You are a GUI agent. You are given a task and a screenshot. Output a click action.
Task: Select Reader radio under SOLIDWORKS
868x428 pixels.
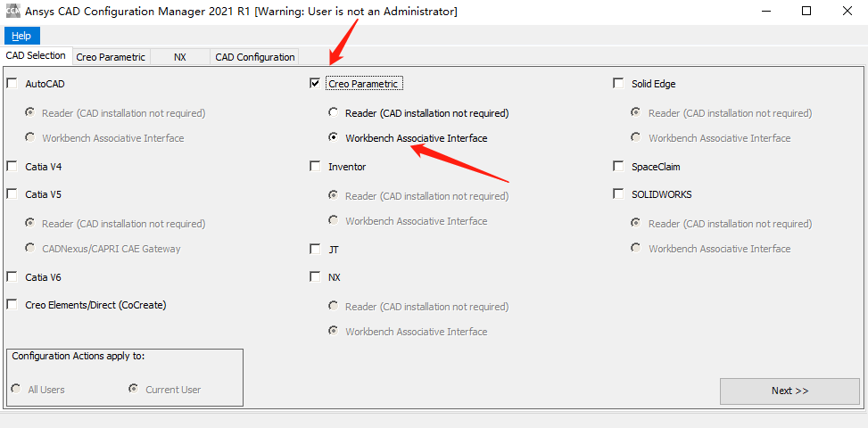pyautogui.click(x=637, y=223)
